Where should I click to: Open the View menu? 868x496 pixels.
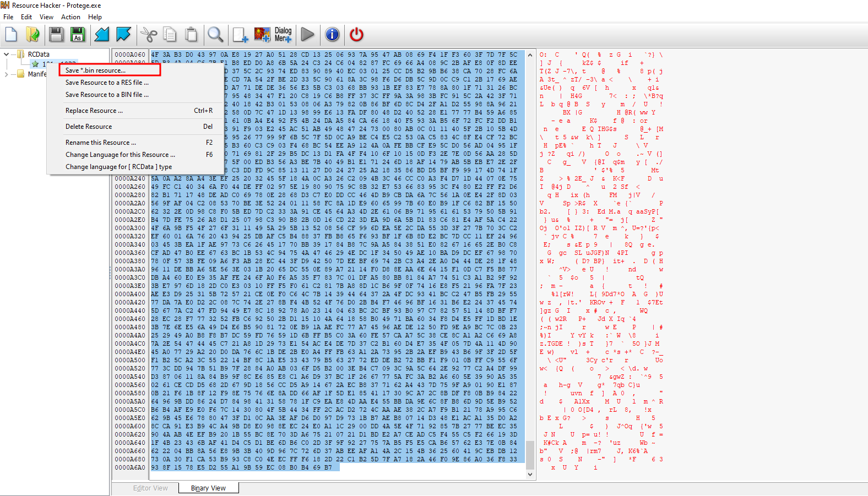[x=46, y=17]
